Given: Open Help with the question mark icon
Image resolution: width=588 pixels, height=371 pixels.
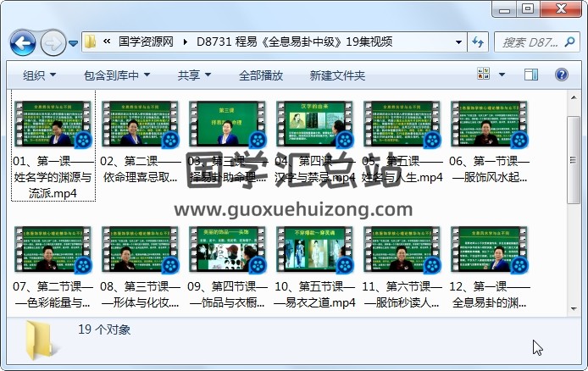Looking at the screenshot, I should [x=562, y=75].
